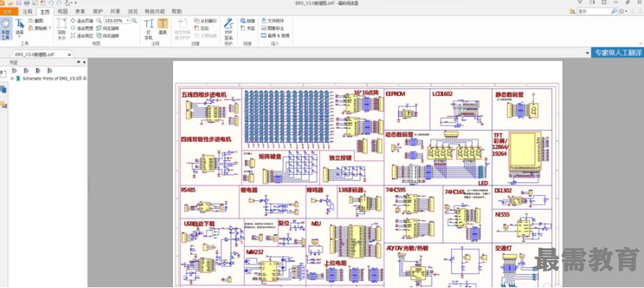
Task: Select the Highlight (高亮) tool
Action: 163,26
